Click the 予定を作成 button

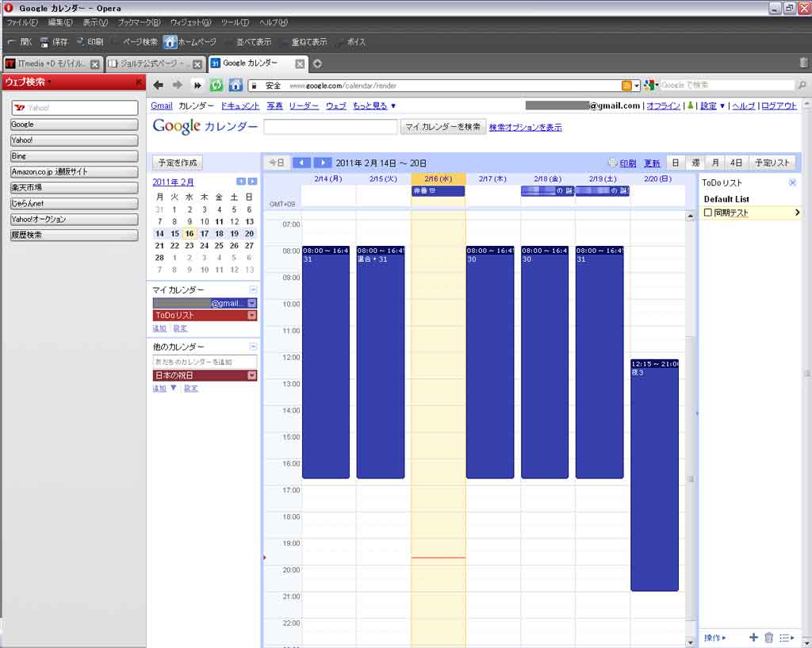click(x=178, y=163)
